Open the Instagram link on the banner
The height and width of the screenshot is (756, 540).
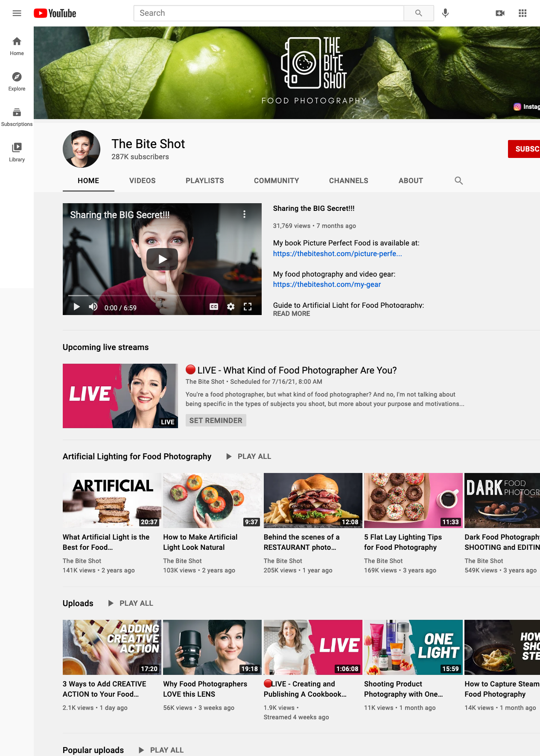pyautogui.click(x=527, y=107)
